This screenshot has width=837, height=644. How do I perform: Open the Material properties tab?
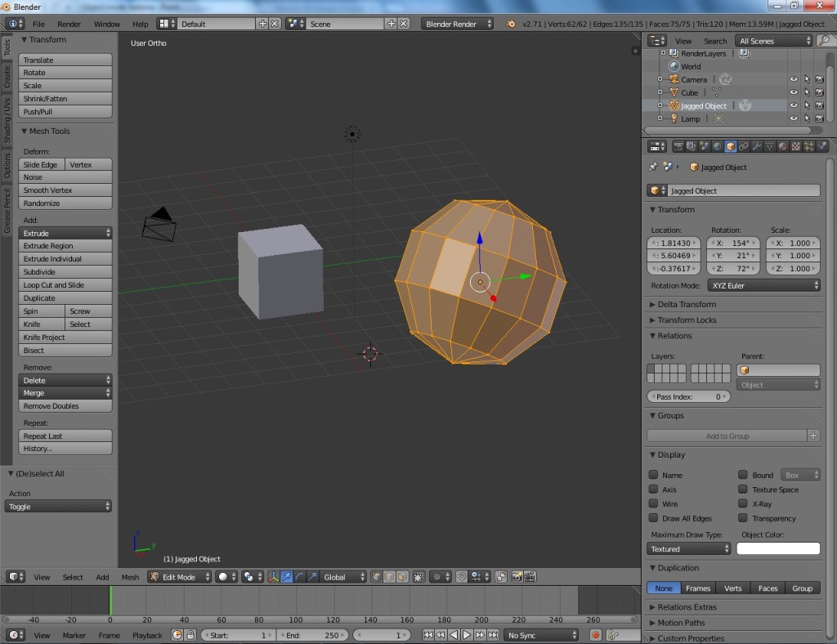(x=782, y=146)
